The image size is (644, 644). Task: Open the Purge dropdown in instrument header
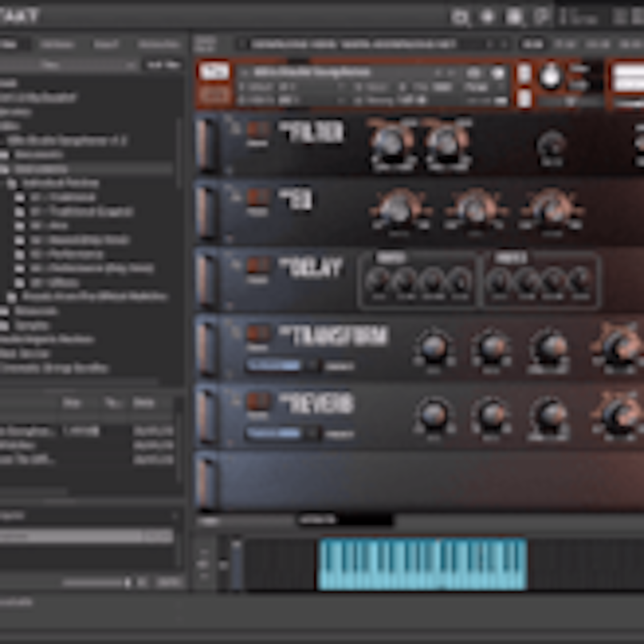[477, 86]
